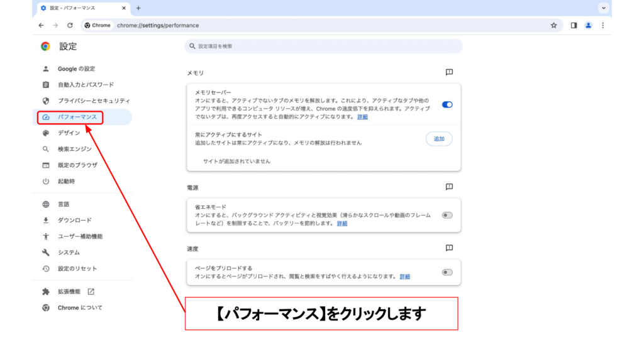This screenshot has height=362, width=644.
Task: Open the side panel icon in the toolbar
Action: [574, 25]
